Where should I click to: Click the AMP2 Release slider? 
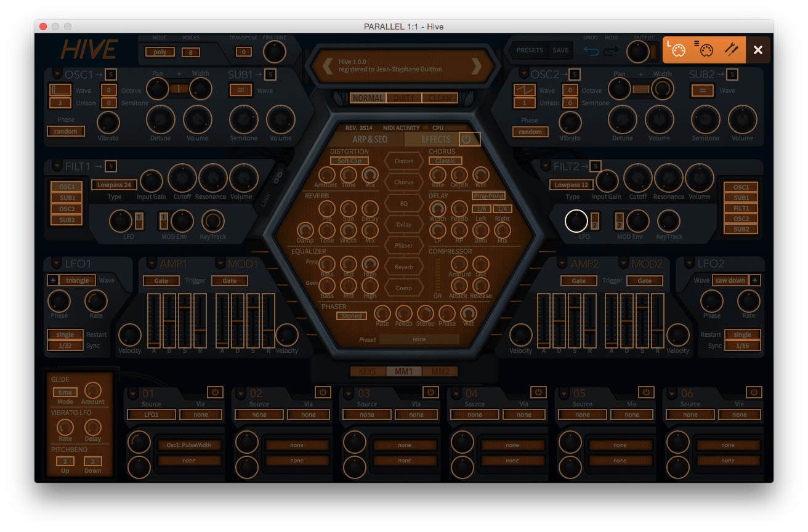pyautogui.click(x=590, y=320)
